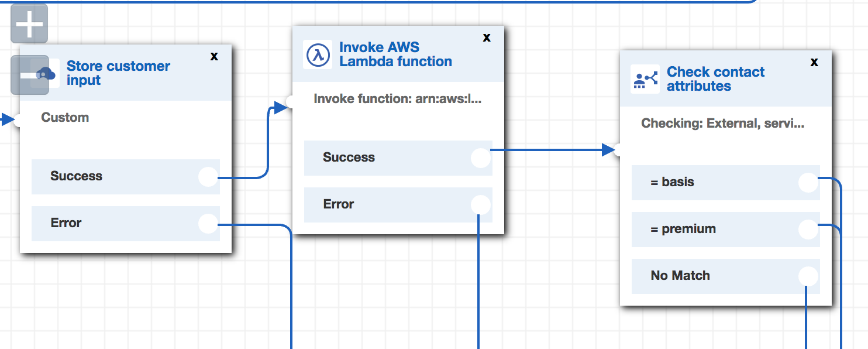Select the Error row in Lambda block
868x349 pixels.
(398, 205)
